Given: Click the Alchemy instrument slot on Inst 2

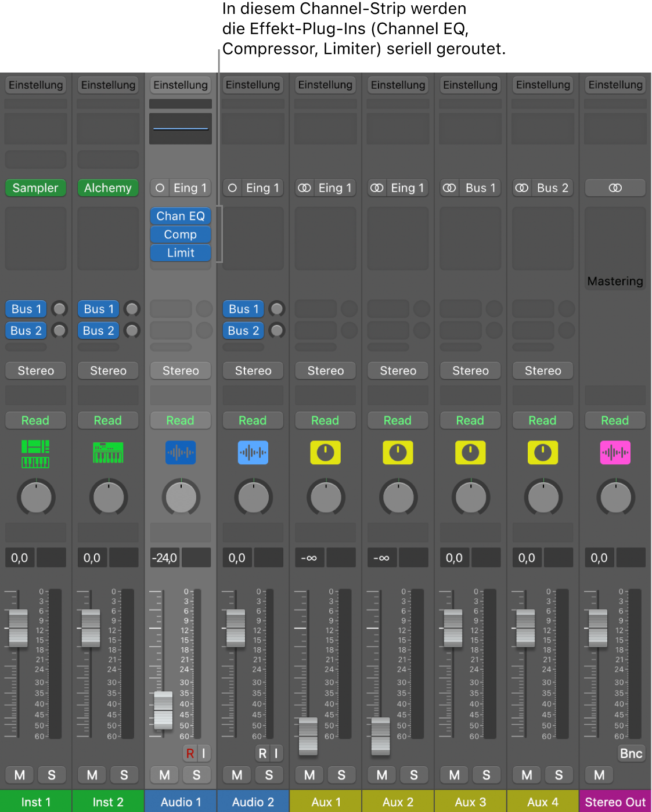Looking at the screenshot, I should tap(108, 187).
